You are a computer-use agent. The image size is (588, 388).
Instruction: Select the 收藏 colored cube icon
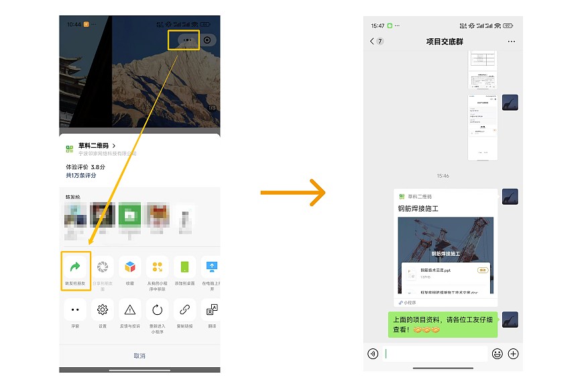[x=130, y=266]
